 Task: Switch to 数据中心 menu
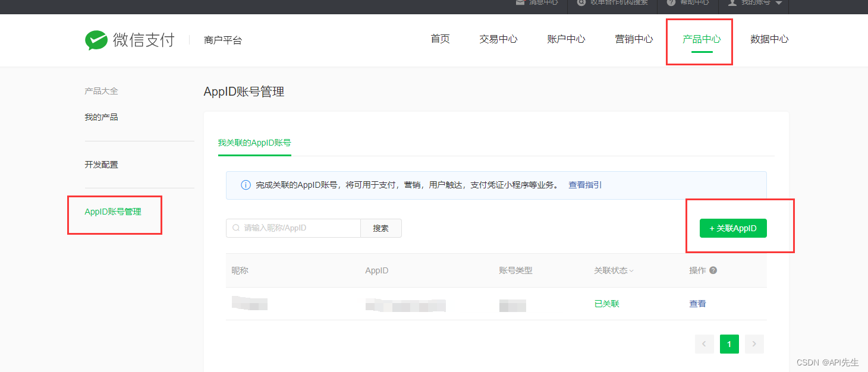tap(769, 39)
